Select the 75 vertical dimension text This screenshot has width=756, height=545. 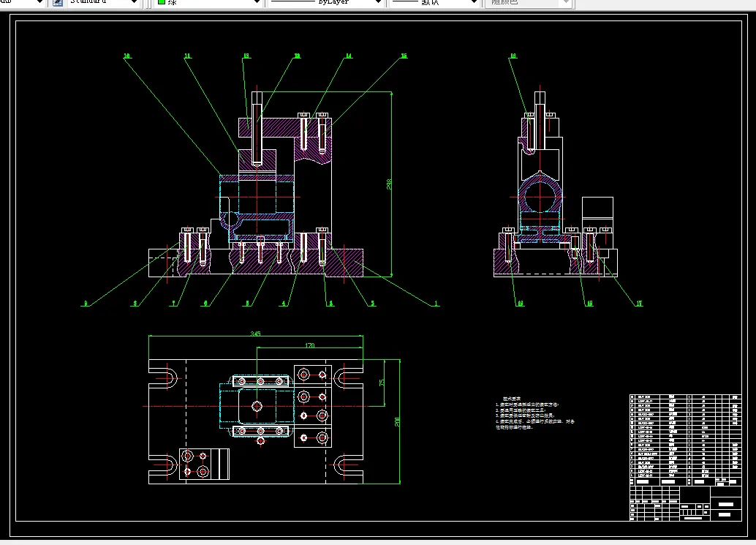click(382, 383)
